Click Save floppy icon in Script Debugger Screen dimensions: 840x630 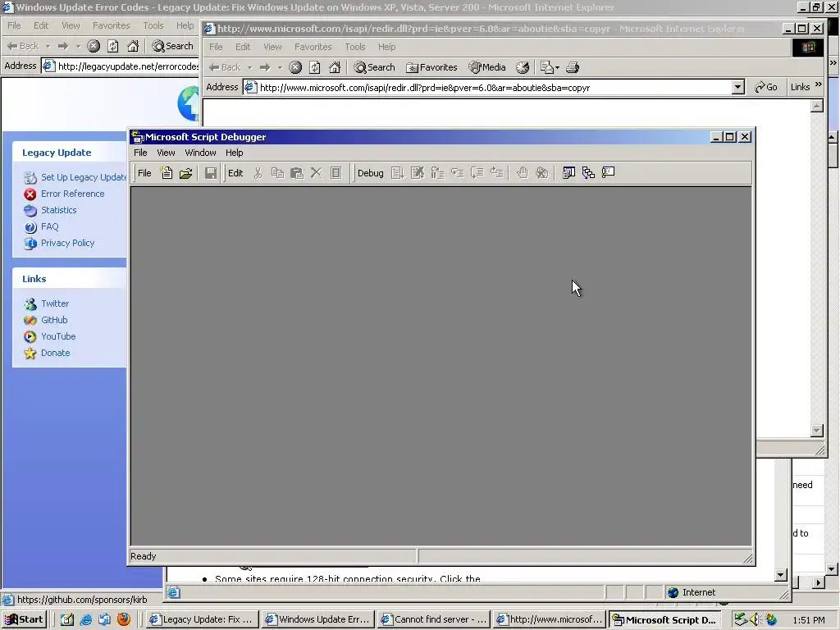[x=211, y=173]
